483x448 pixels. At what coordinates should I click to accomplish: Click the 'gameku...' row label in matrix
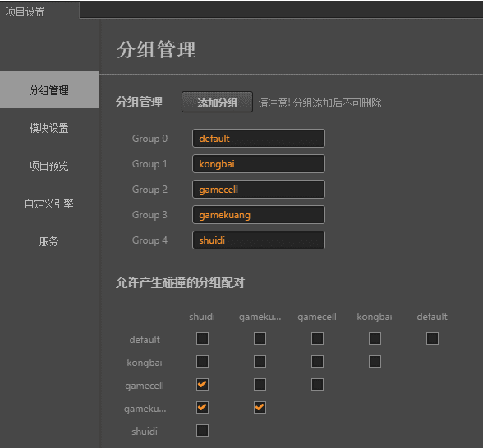[145, 409]
